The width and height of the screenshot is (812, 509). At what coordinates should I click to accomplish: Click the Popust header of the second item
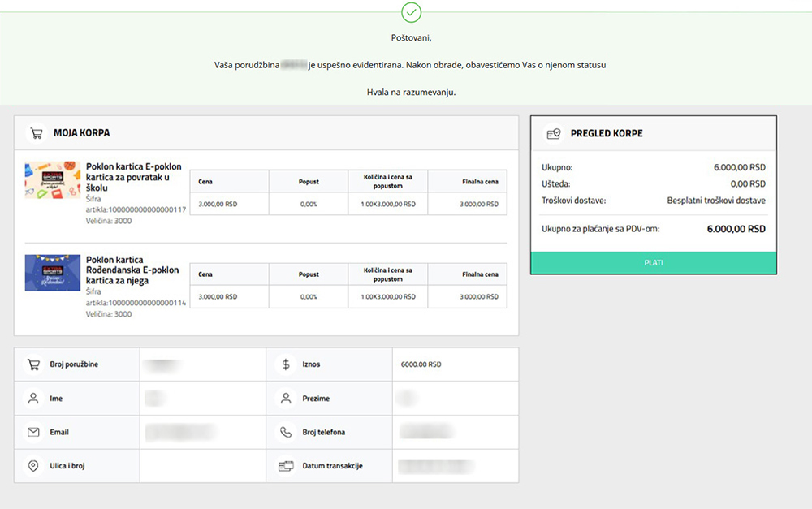(x=309, y=274)
